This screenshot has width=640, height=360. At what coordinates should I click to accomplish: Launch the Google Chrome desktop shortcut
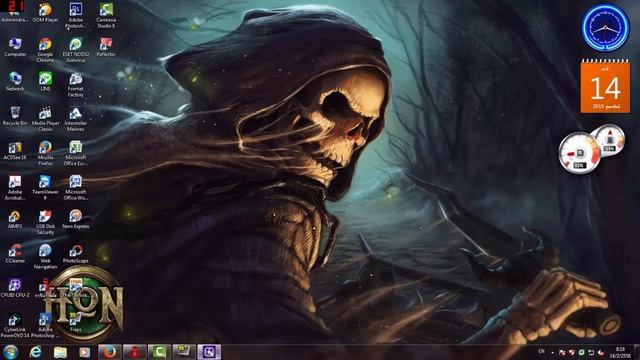[45, 50]
